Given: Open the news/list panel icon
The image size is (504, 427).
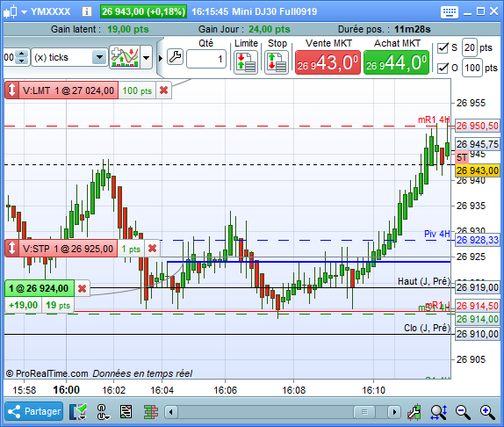Looking at the screenshot, I should point(126,412).
